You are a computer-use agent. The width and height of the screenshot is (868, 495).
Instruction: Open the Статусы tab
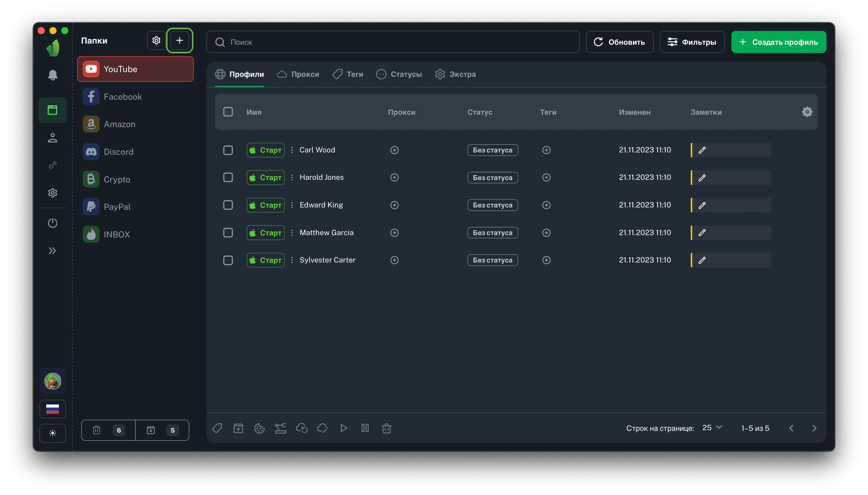coord(399,74)
